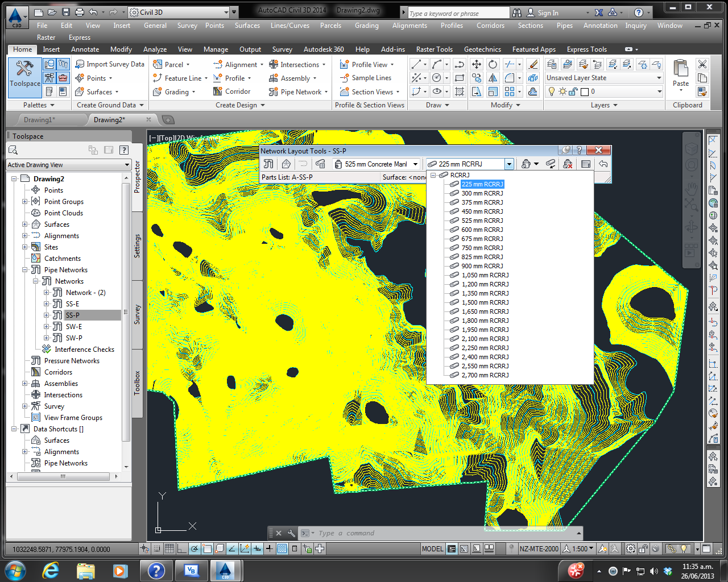The width and height of the screenshot is (728, 582).
Task: Toggle Grid Display in status bar
Action: 169,548
